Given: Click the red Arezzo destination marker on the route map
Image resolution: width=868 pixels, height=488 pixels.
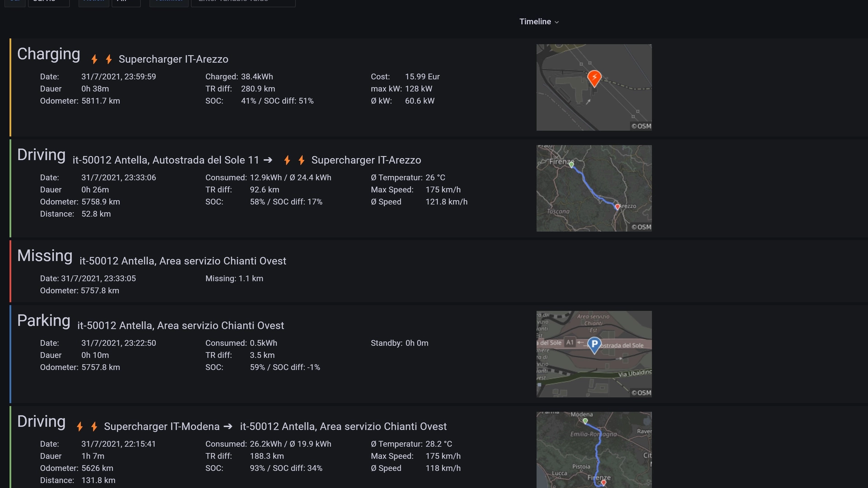Looking at the screenshot, I should [617, 207].
